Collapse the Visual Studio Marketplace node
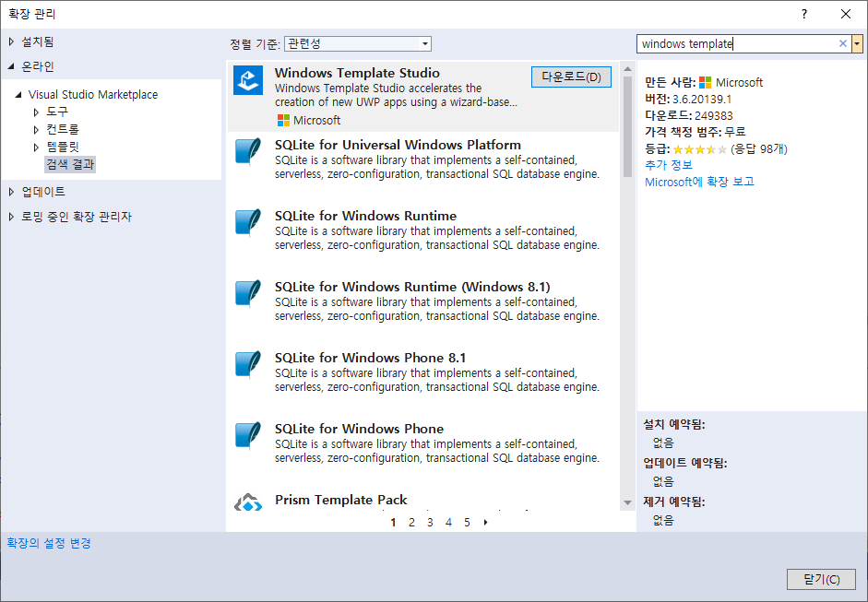This screenshot has width=868, height=602. click(x=18, y=95)
